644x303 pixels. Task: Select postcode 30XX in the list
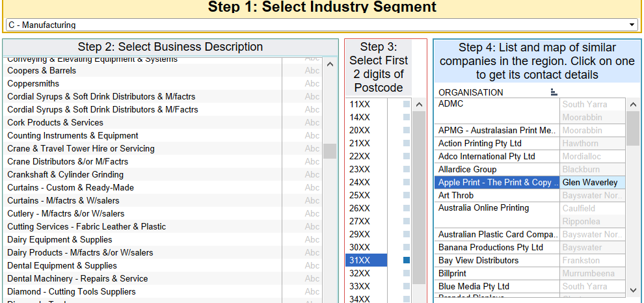coord(360,247)
